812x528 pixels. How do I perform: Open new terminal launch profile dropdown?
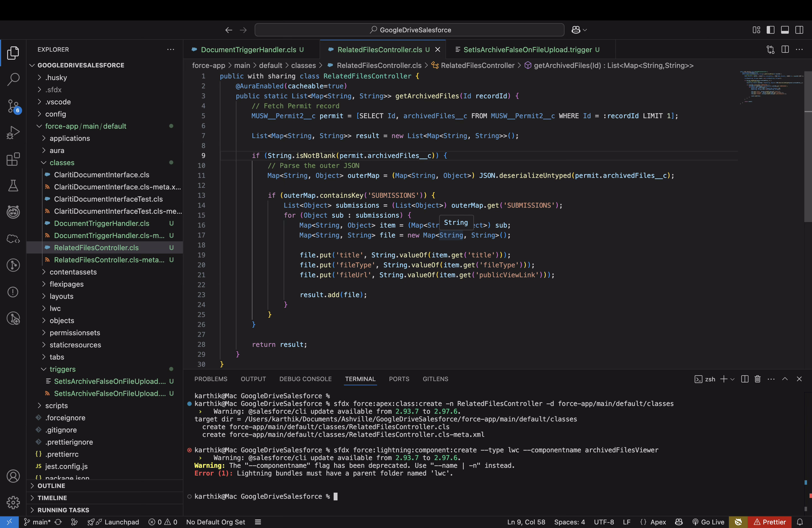732,379
